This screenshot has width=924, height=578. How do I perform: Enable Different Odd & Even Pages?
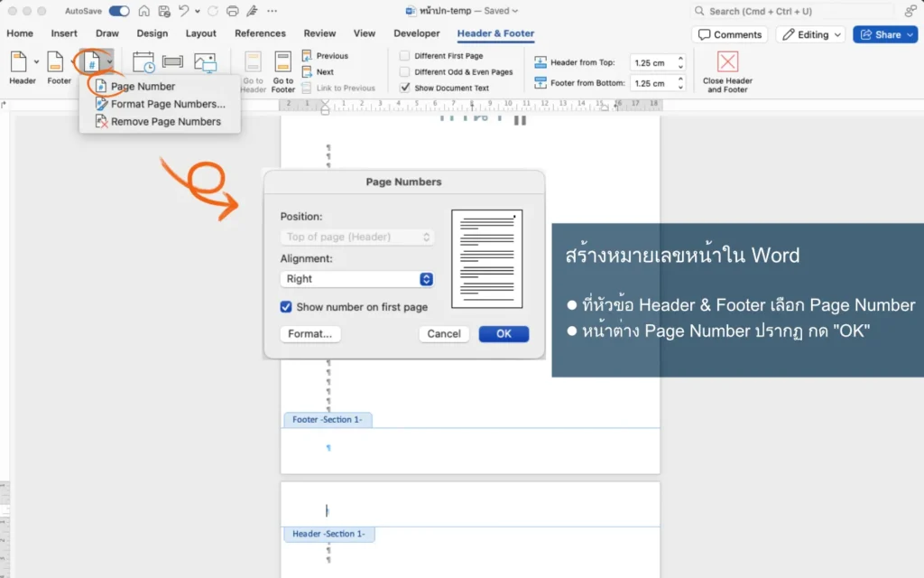click(x=404, y=71)
